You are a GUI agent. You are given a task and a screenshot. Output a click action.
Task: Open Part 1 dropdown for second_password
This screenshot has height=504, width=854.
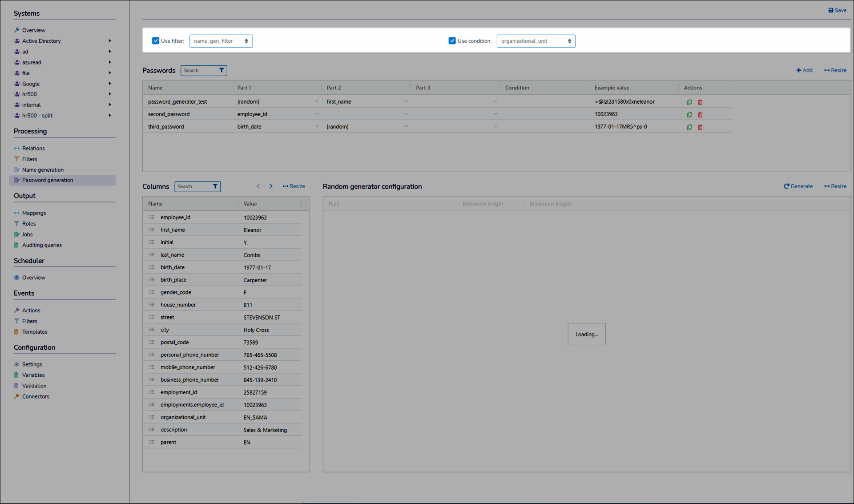click(x=316, y=114)
